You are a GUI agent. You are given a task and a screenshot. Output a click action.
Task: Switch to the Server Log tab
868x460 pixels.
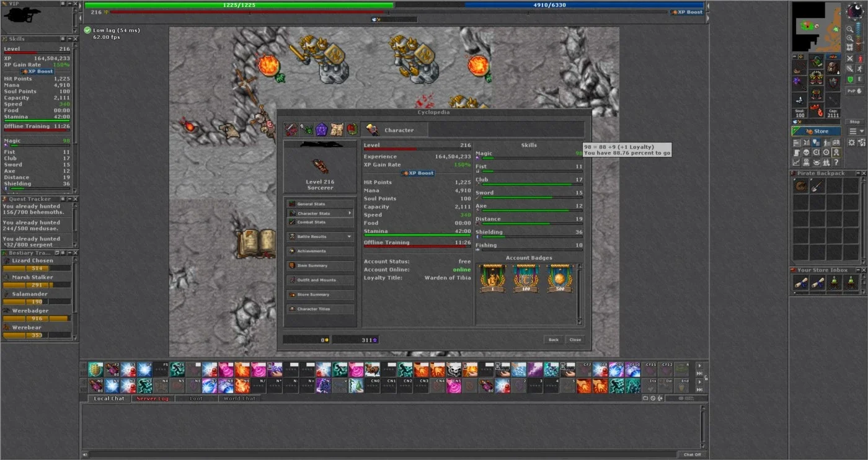click(x=152, y=399)
